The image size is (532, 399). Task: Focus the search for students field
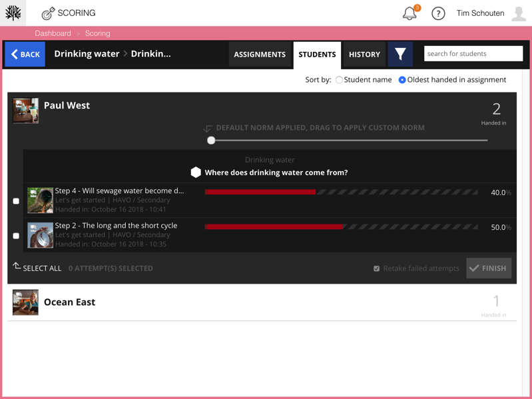coord(473,54)
